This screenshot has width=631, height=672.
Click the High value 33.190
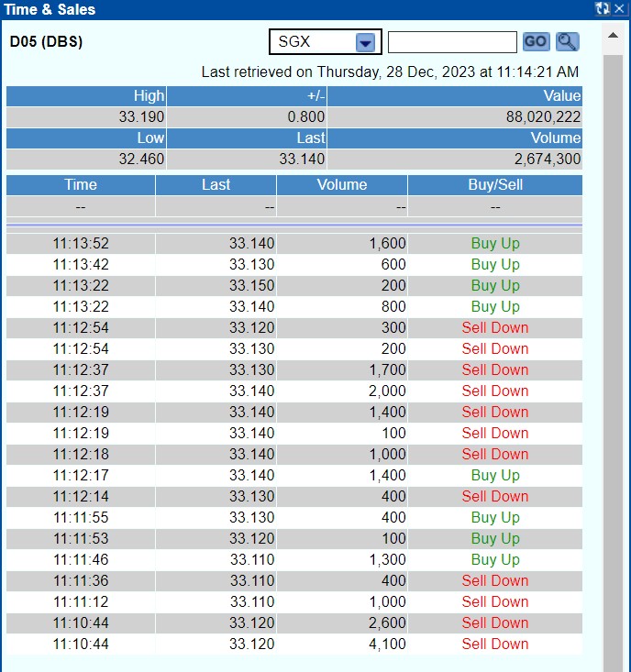(141, 117)
